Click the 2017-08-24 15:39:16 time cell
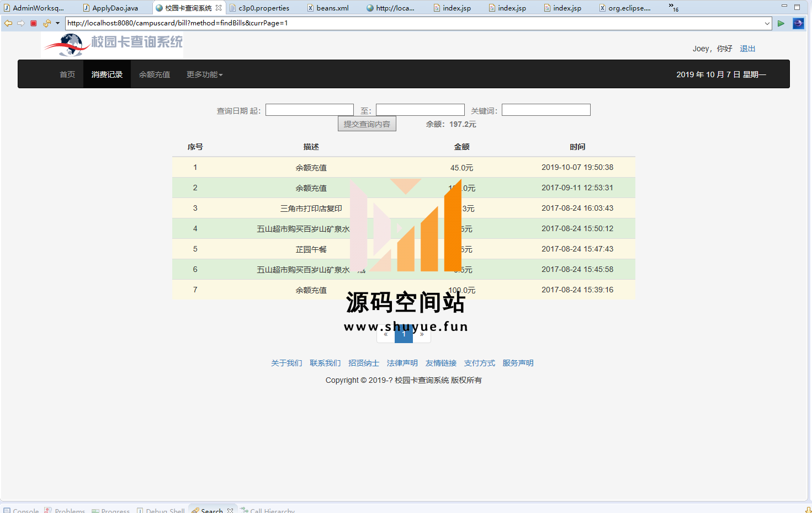 click(x=577, y=290)
